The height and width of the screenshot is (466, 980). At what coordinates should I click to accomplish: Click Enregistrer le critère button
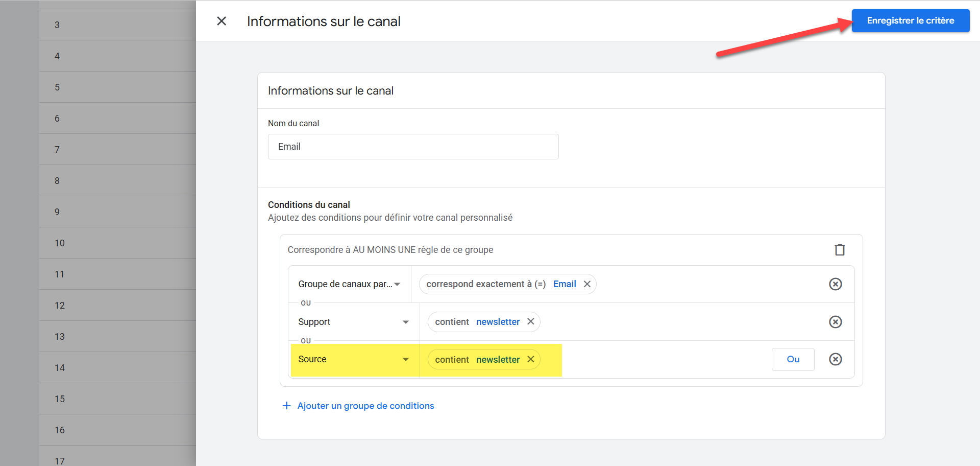910,21
